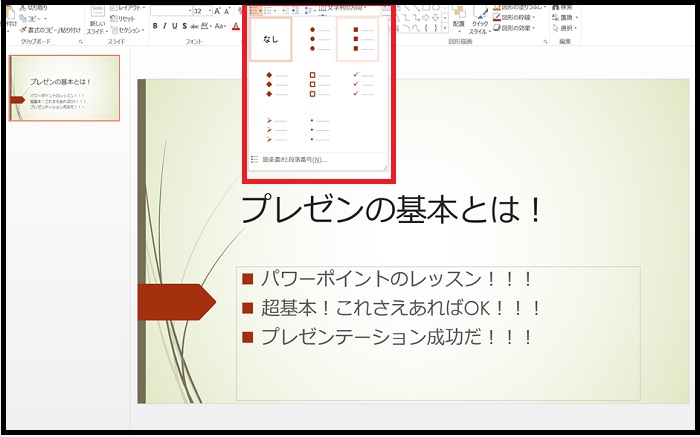
Task: Click the decrease font size A icon
Action: pyautogui.click(x=227, y=11)
